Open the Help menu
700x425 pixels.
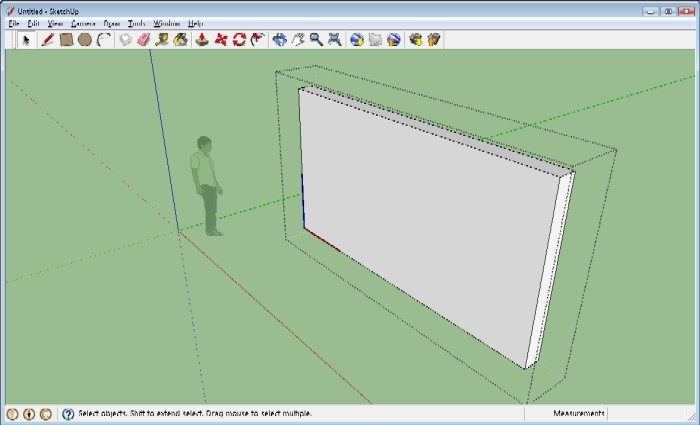pyautogui.click(x=195, y=24)
